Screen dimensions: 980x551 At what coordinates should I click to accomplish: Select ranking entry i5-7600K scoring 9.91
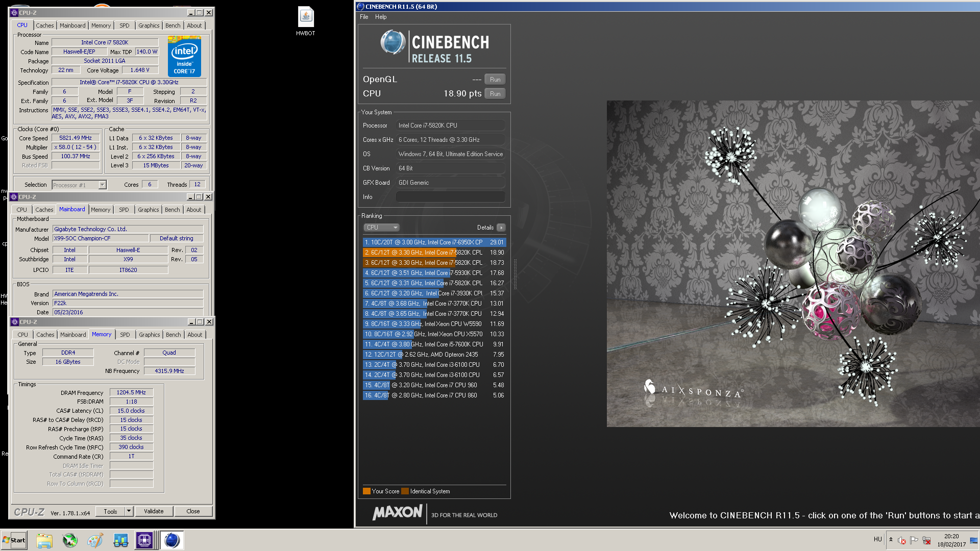434,344
